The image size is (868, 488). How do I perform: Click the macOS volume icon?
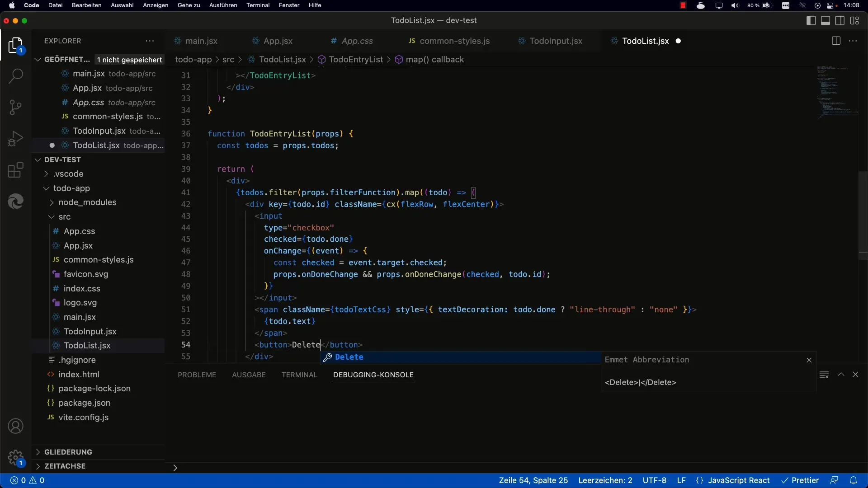[735, 5]
